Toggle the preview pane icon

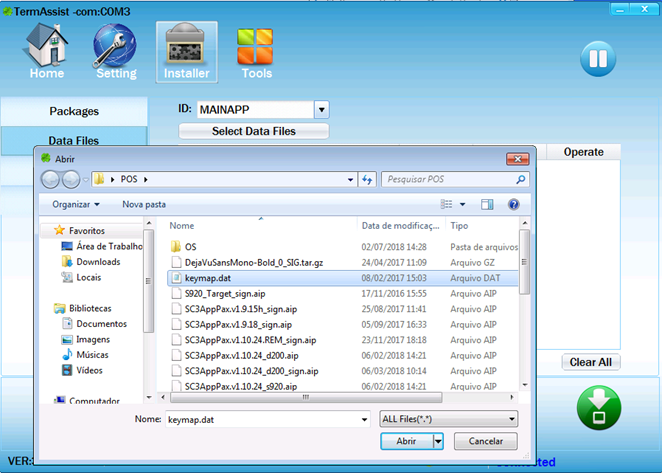pyautogui.click(x=487, y=204)
